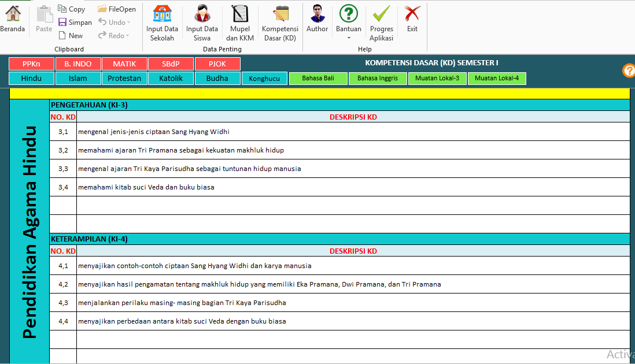
Task: Select the Protestan religion button
Action: coord(124,78)
